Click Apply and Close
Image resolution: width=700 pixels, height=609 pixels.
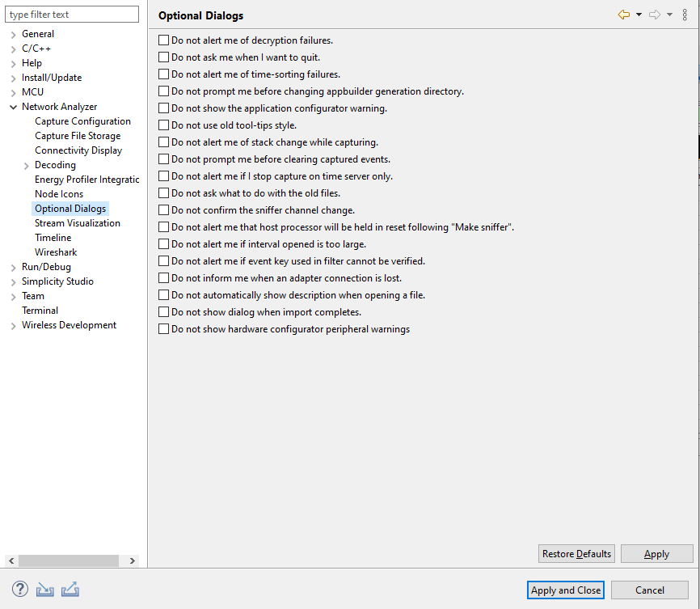click(565, 590)
